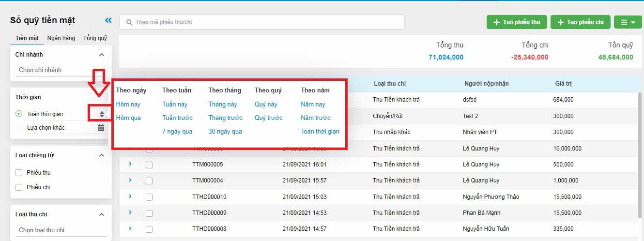
Task: Click the Tạo phiếu thu button
Action: click(x=516, y=22)
